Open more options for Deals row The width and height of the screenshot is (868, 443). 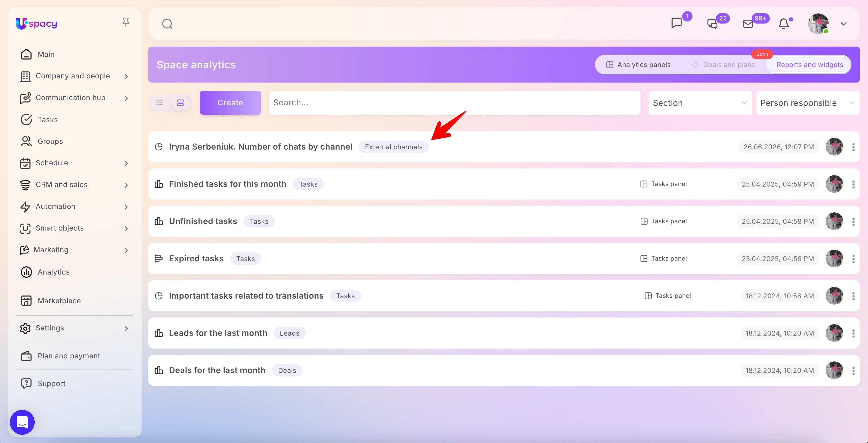[853, 371]
